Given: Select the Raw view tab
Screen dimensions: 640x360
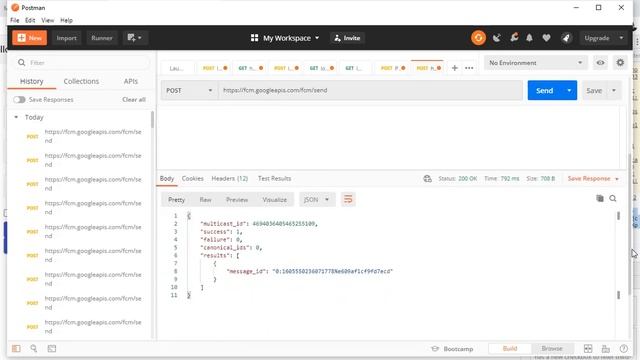Looking at the screenshot, I should pyautogui.click(x=205, y=200).
